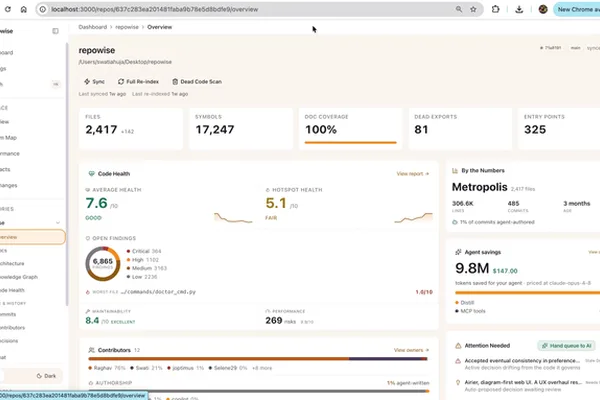Collapse the sidebar with the panel icon
The width and height of the screenshot is (600, 400).
(x=55, y=31)
